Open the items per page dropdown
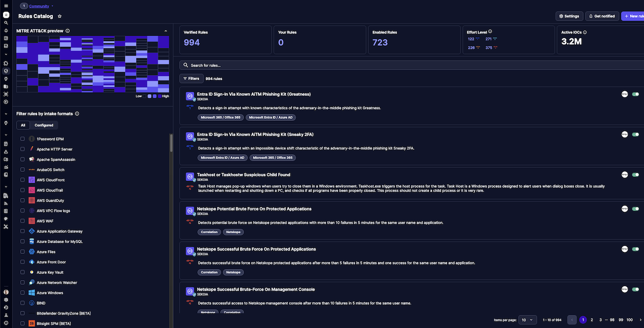This screenshot has height=328, width=644. pyautogui.click(x=527, y=320)
